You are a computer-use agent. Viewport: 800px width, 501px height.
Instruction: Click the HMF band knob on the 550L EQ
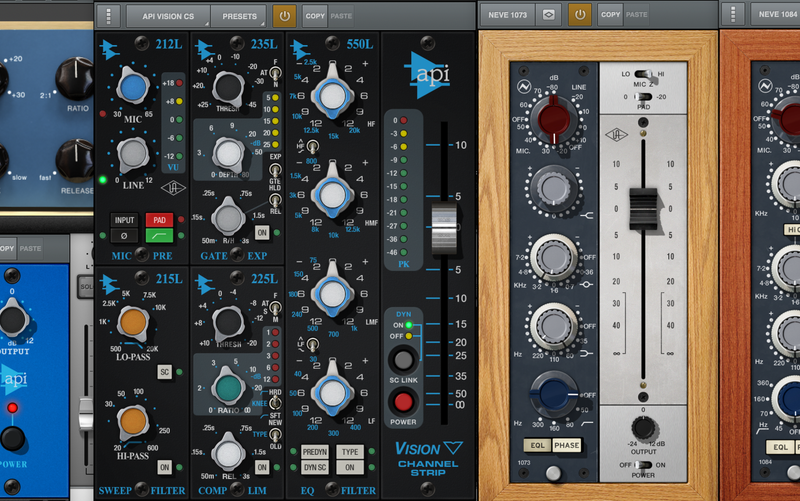333,194
